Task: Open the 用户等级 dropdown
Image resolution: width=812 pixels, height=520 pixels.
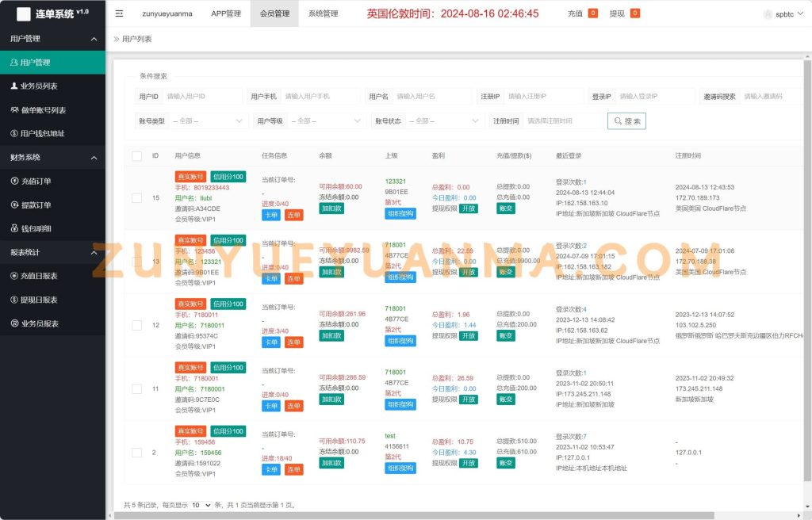Action: click(326, 121)
